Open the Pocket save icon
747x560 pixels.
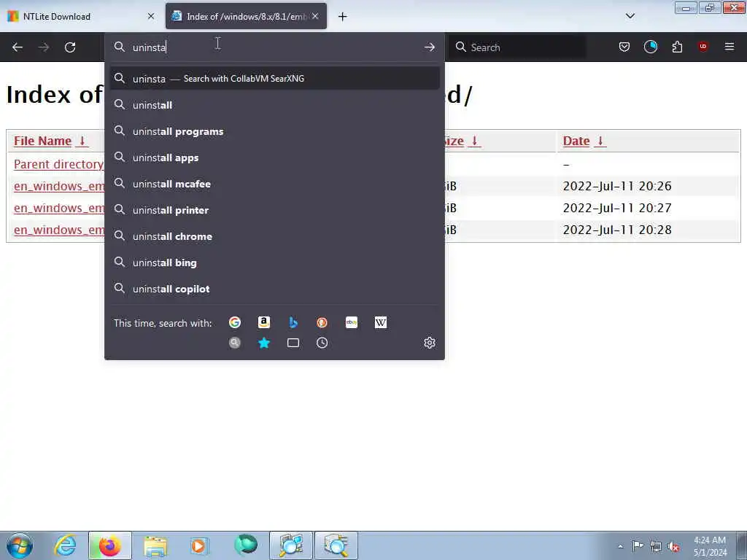pos(624,47)
